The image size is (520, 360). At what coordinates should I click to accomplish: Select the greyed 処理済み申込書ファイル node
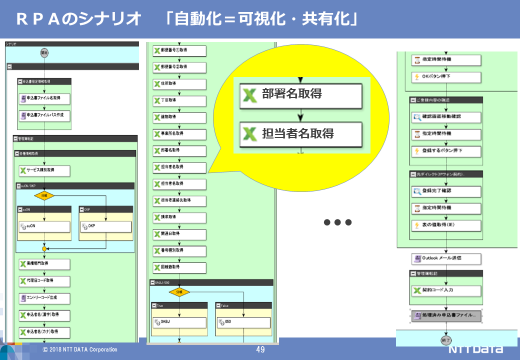pyautogui.click(x=446, y=316)
